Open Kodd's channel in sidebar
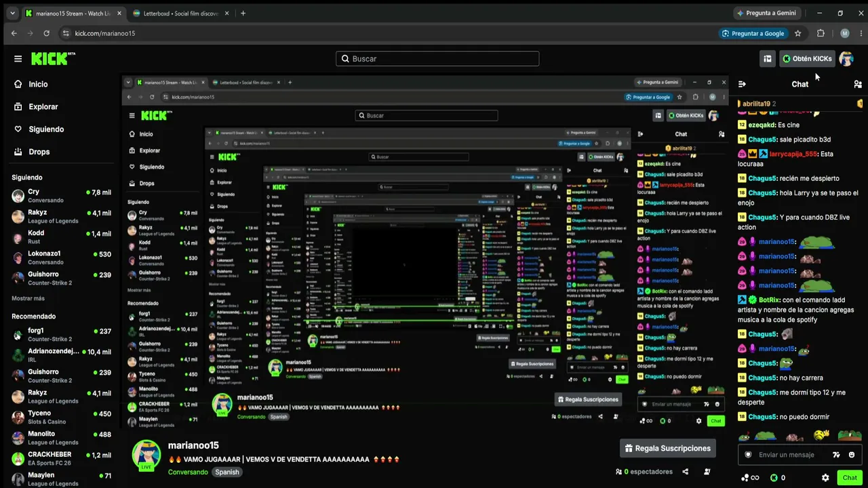 pyautogui.click(x=61, y=237)
